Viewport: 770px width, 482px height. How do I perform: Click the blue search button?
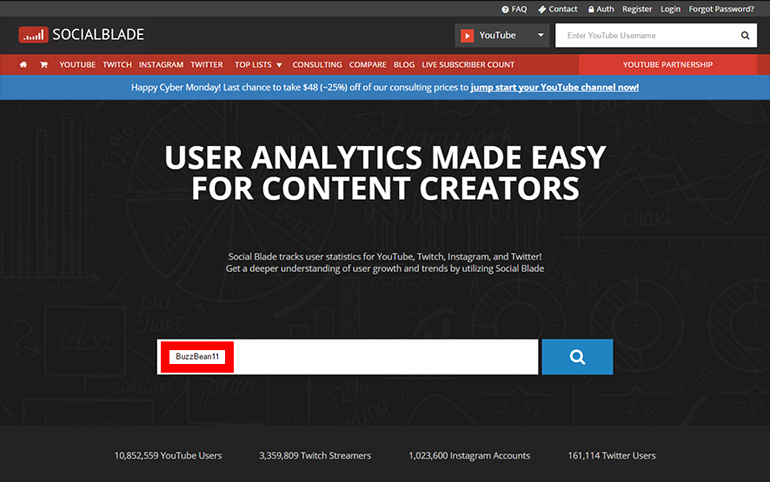(577, 357)
